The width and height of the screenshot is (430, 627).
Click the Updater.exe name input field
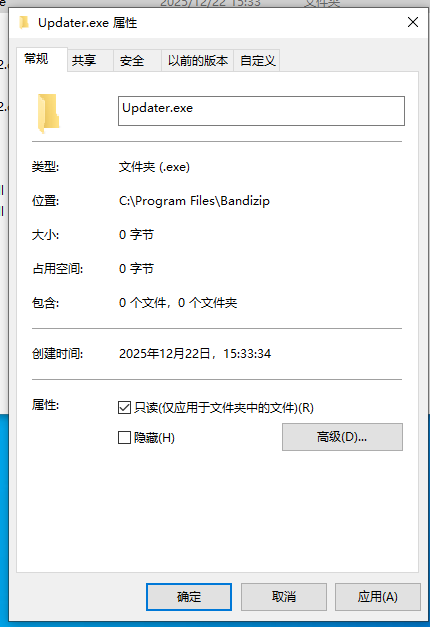pos(261,111)
